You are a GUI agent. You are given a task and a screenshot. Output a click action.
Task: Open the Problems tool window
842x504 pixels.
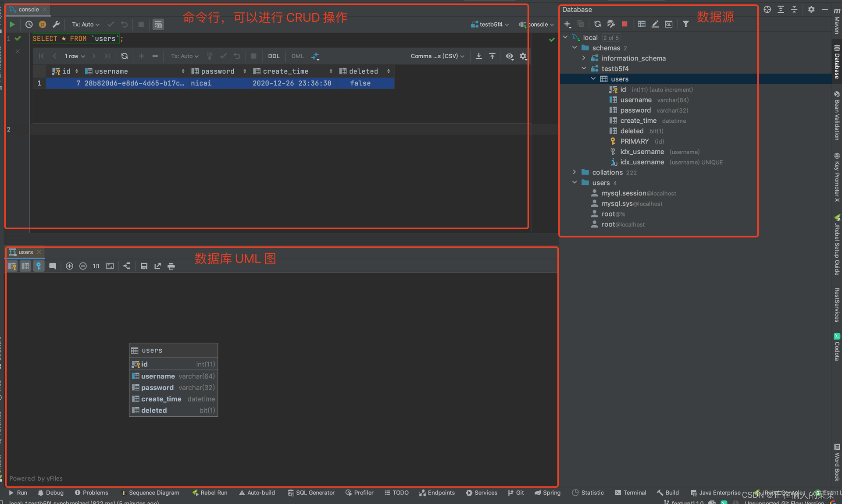[91, 493]
